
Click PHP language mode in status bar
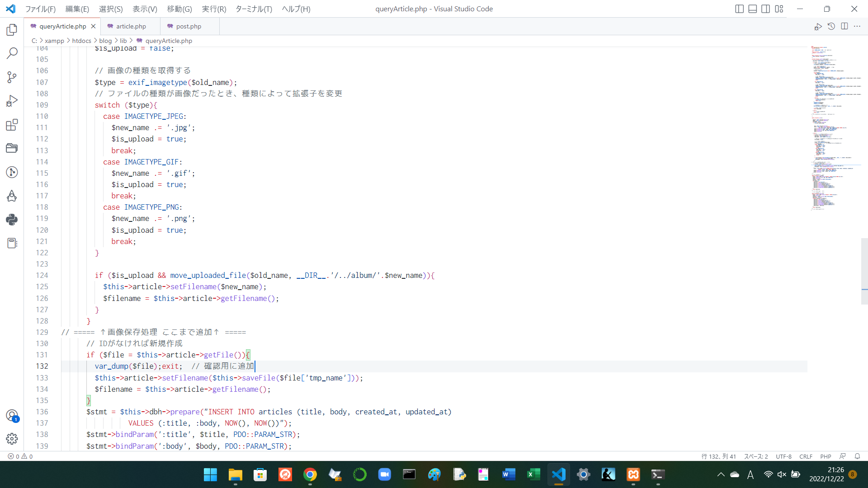826,456
